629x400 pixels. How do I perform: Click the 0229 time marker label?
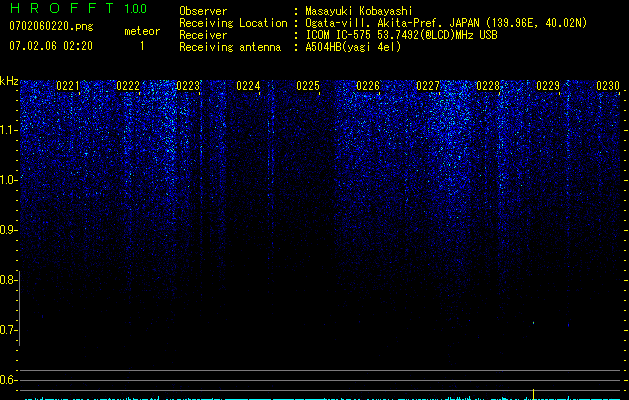(x=548, y=86)
